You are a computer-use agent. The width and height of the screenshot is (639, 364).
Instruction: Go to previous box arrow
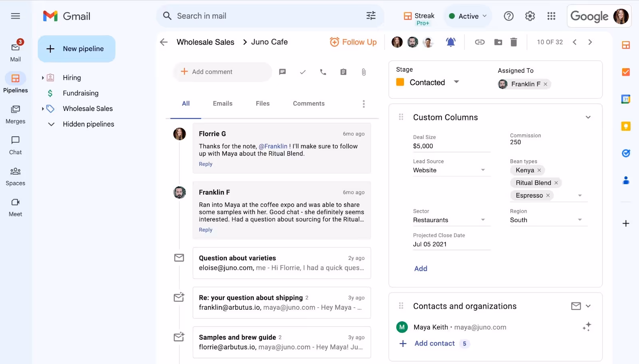click(574, 42)
